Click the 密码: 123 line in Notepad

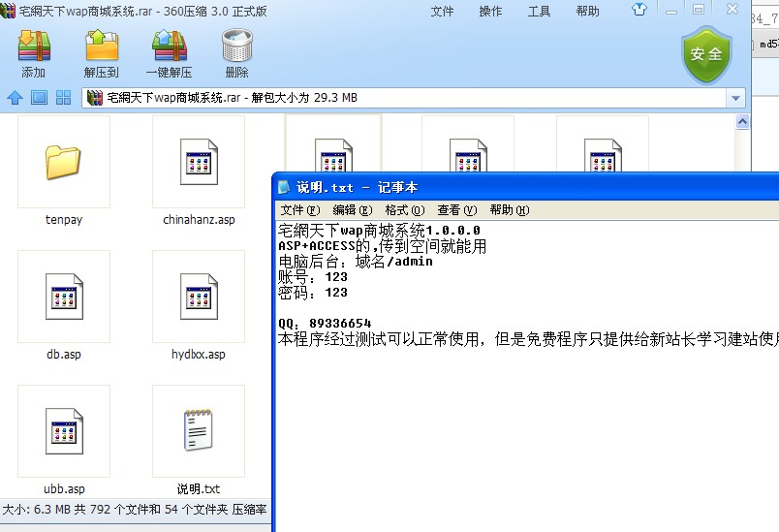pyautogui.click(x=313, y=292)
